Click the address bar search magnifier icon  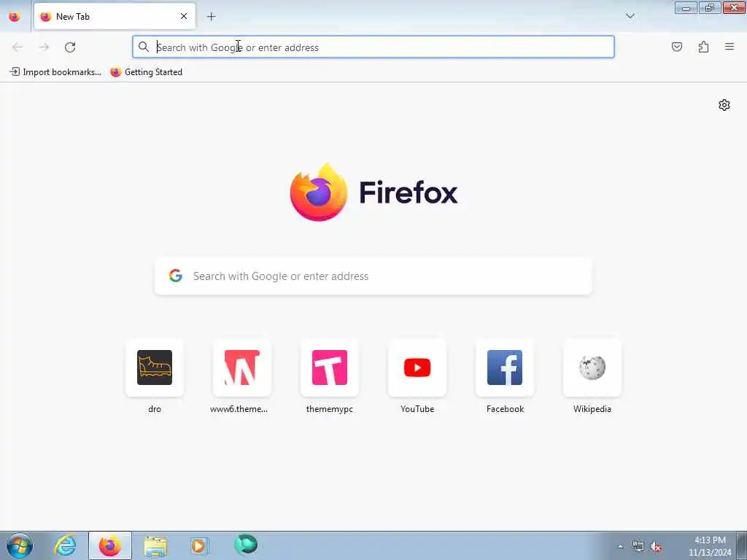click(x=144, y=47)
